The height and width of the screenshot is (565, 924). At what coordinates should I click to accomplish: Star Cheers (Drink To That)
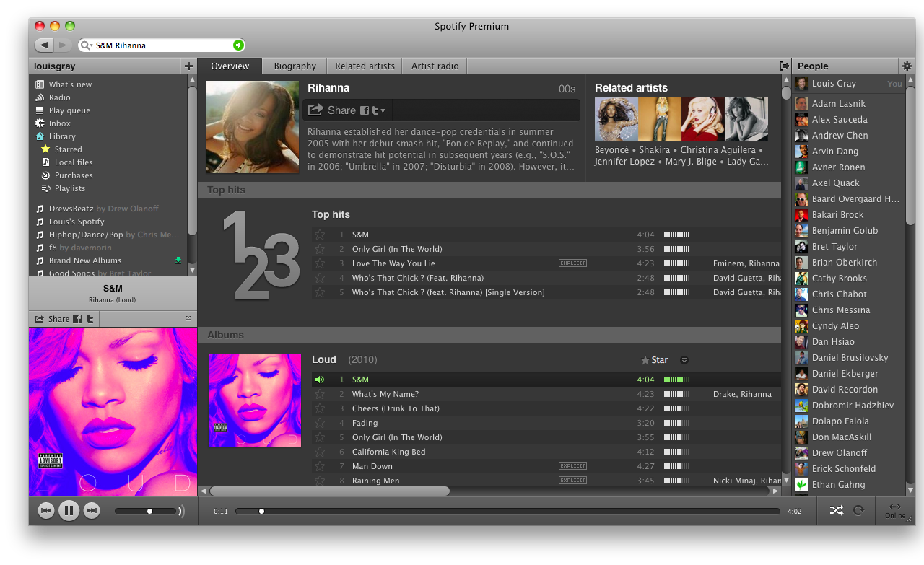[320, 408]
